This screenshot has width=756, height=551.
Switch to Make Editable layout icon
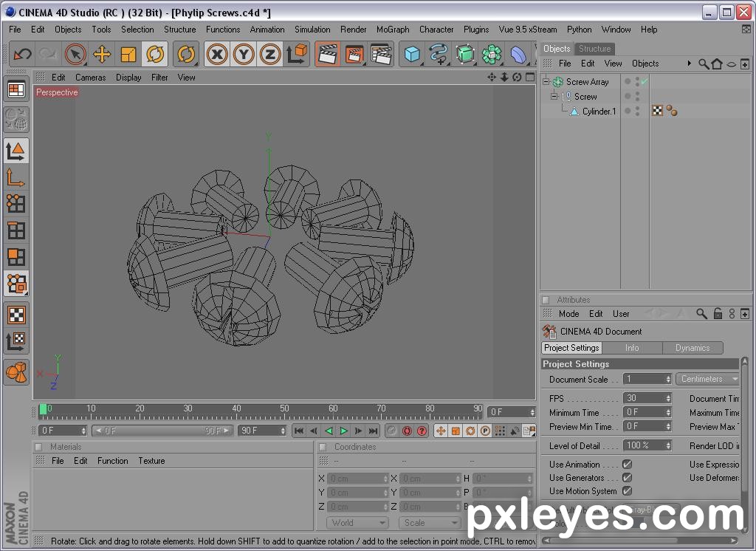(16, 120)
